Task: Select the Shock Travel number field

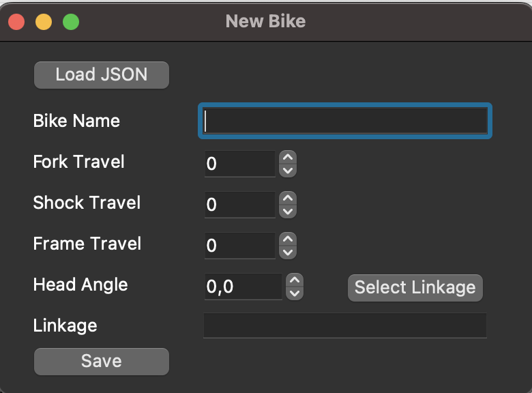Action: tap(239, 205)
